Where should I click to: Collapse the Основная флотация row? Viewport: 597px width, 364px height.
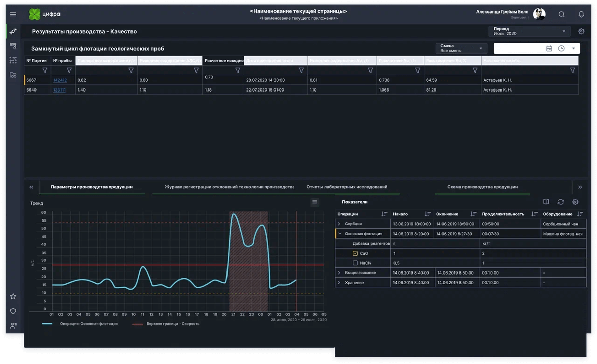pyautogui.click(x=340, y=234)
